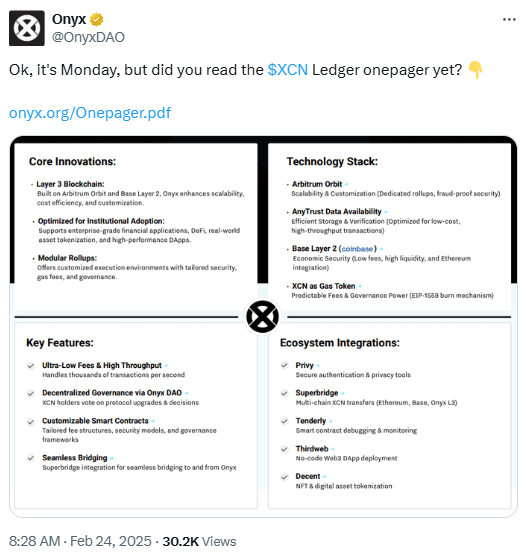Click the Onyx logo in the image center
Screen dimensions: 526x552
tap(263, 316)
